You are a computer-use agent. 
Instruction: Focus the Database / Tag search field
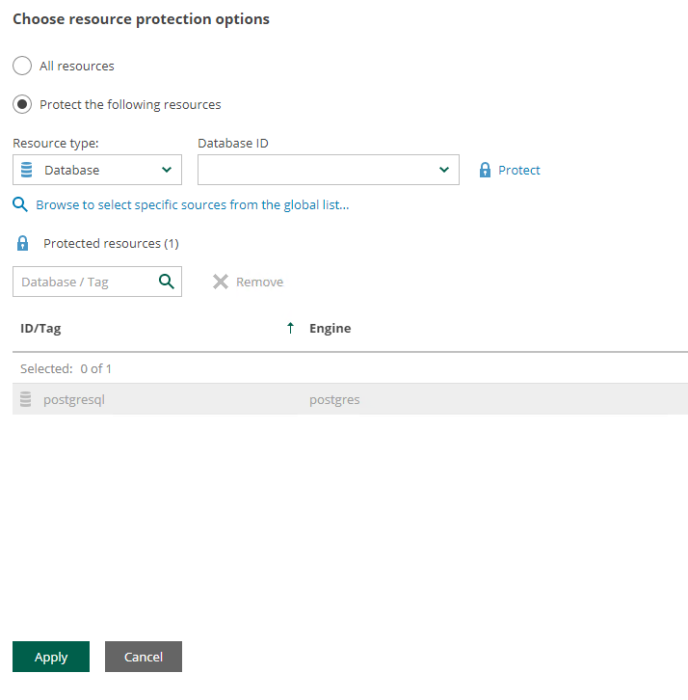coord(97,282)
